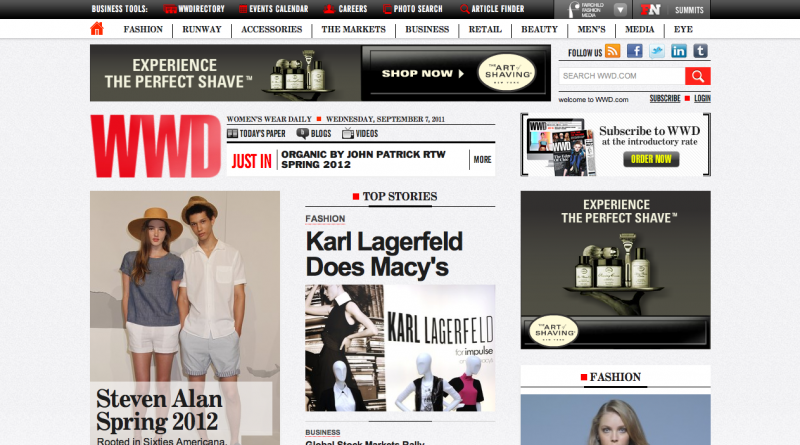Click the red search magnifier button

697,76
